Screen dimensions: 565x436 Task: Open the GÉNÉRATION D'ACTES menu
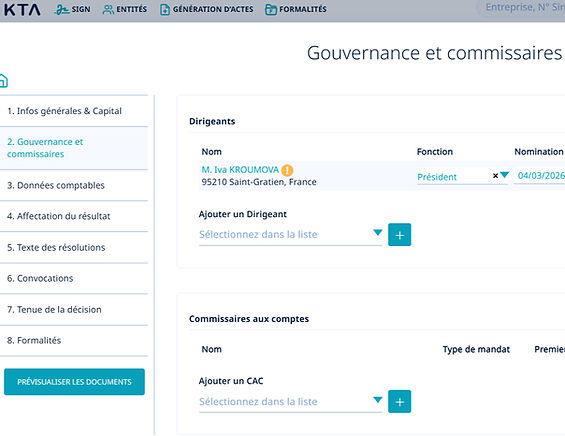click(207, 10)
